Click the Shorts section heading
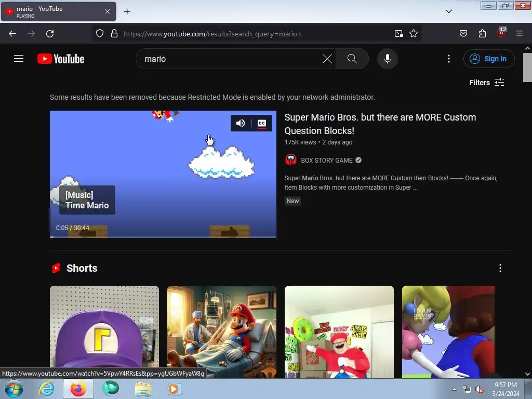This screenshot has height=399, width=532. (x=82, y=268)
